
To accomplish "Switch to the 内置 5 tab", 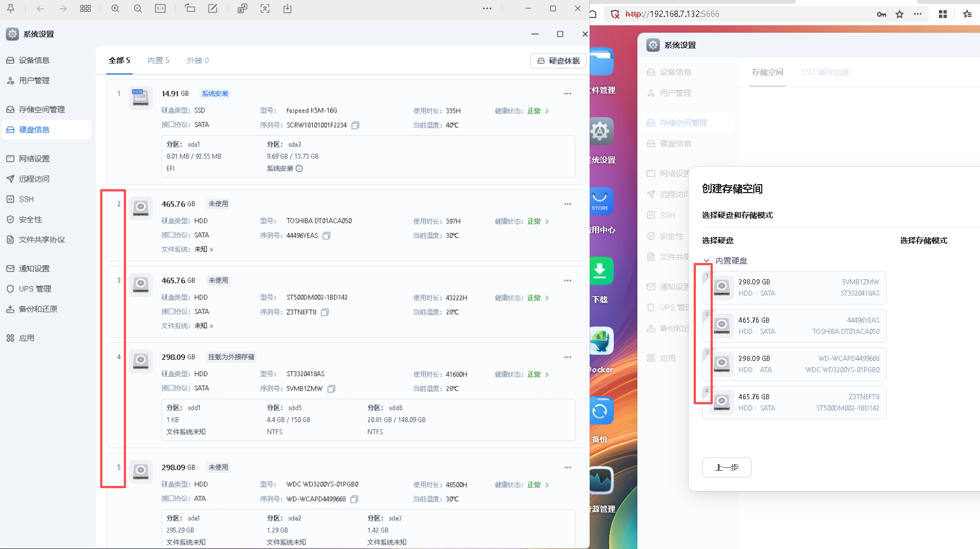I will tap(159, 60).
